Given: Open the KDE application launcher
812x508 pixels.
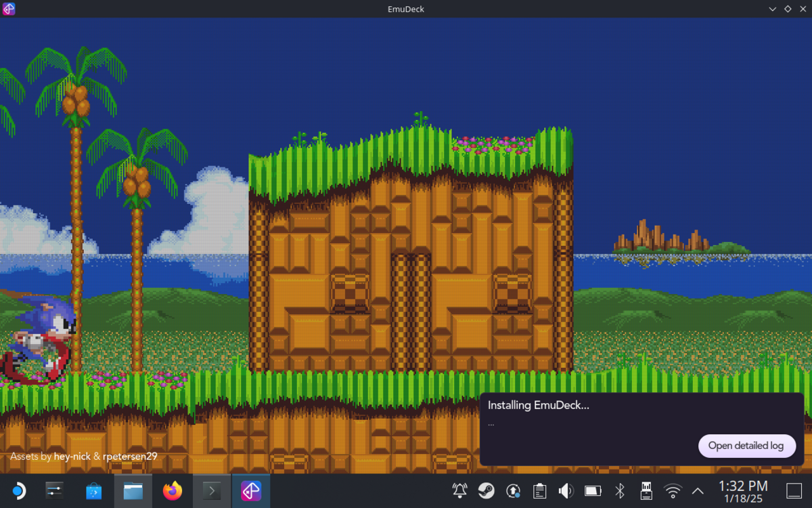Looking at the screenshot, I should (x=18, y=490).
